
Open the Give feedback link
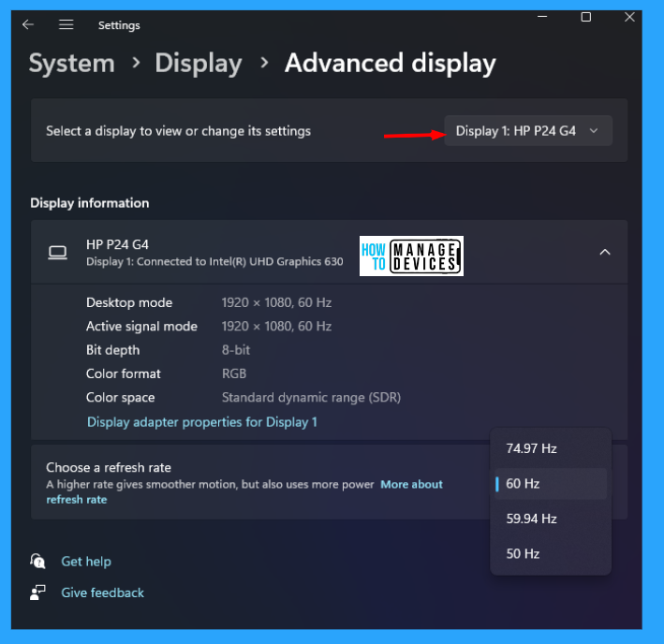[102, 593]
